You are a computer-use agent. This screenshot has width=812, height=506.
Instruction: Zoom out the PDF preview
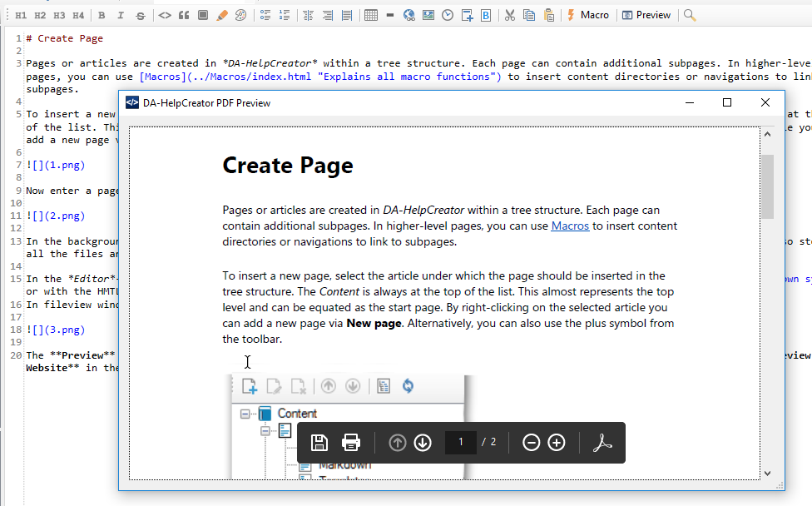click(x=532, y=442)
